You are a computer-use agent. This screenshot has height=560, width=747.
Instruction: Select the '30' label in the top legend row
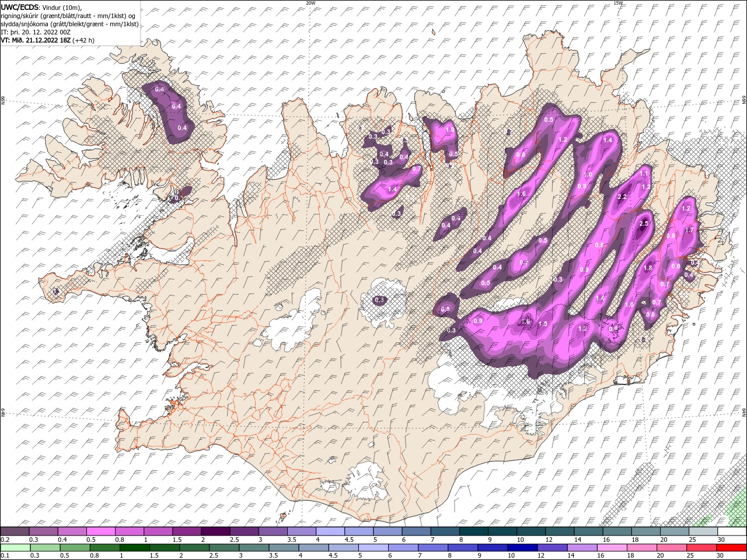pos(721,540)
